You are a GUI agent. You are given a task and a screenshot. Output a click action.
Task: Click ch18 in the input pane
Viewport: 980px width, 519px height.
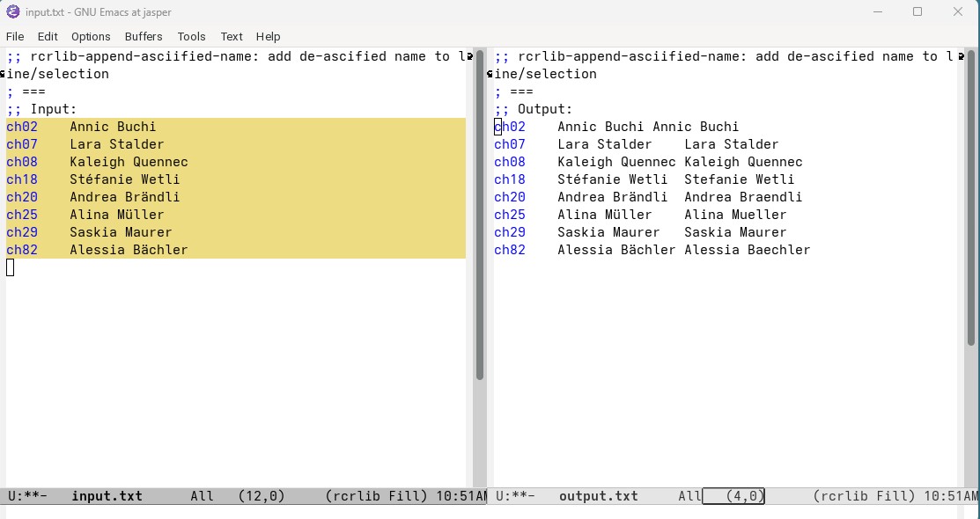click(22, 179)
